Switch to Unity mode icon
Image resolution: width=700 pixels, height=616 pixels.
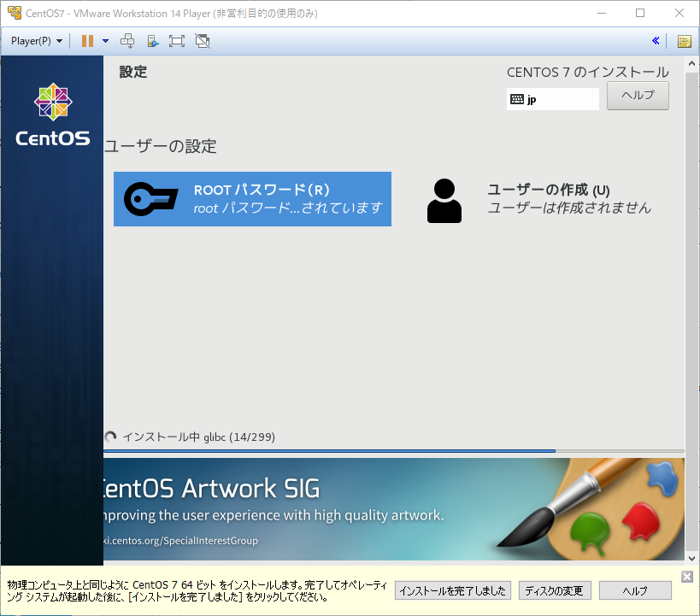(203, 40)
